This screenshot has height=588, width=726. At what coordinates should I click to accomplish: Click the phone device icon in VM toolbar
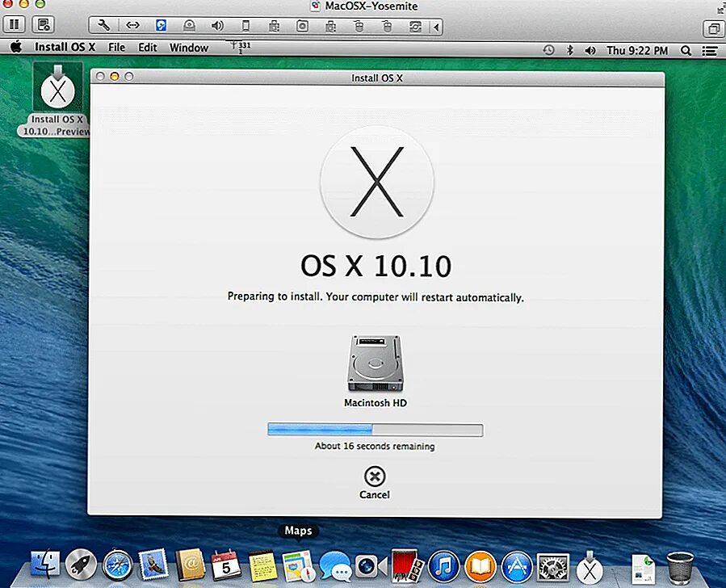pyautogui.click(x=245, y=26)
